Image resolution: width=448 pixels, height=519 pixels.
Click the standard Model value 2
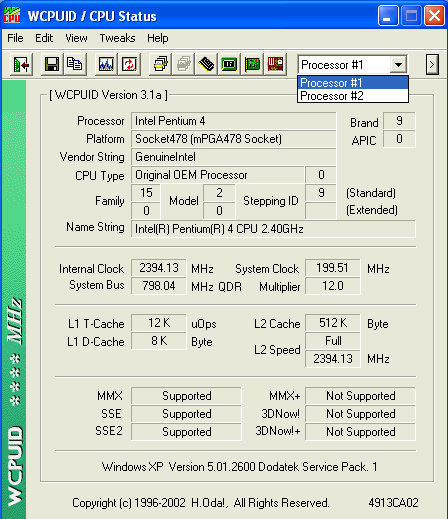coord(219,193)
